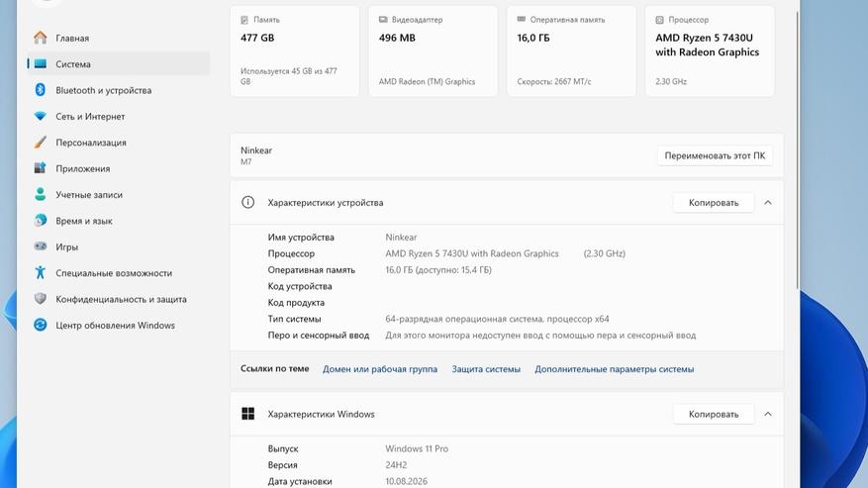This screenshot has height=488, width=868.
Task: Click the Сеть и Интернет Wi-Fi icon
Action: (40, 117)
